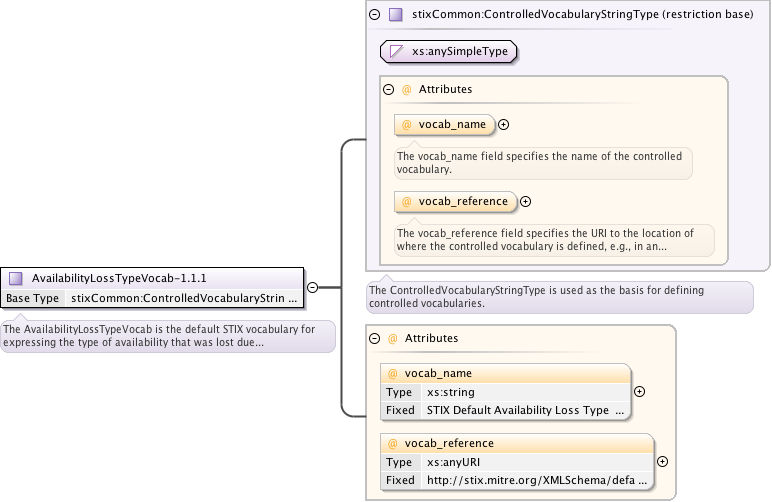Click the @ icon on the xs:anyURI vocab_reference attribute

click(393, 443)
